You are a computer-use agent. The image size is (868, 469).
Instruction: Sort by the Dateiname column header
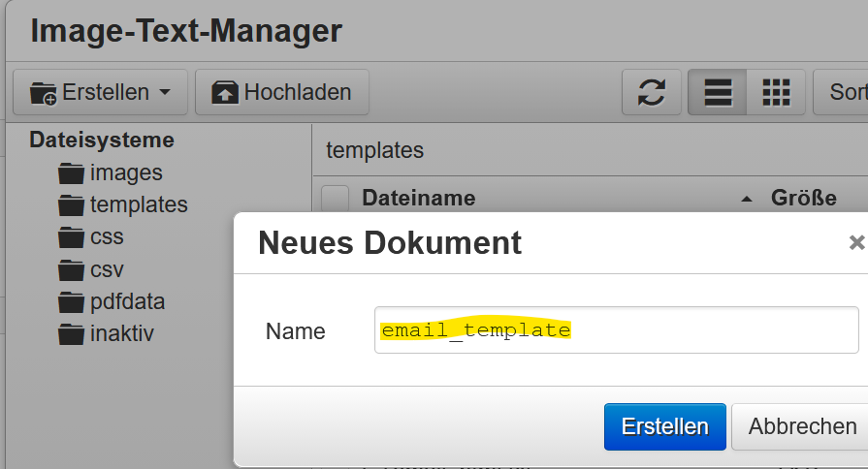418,199
